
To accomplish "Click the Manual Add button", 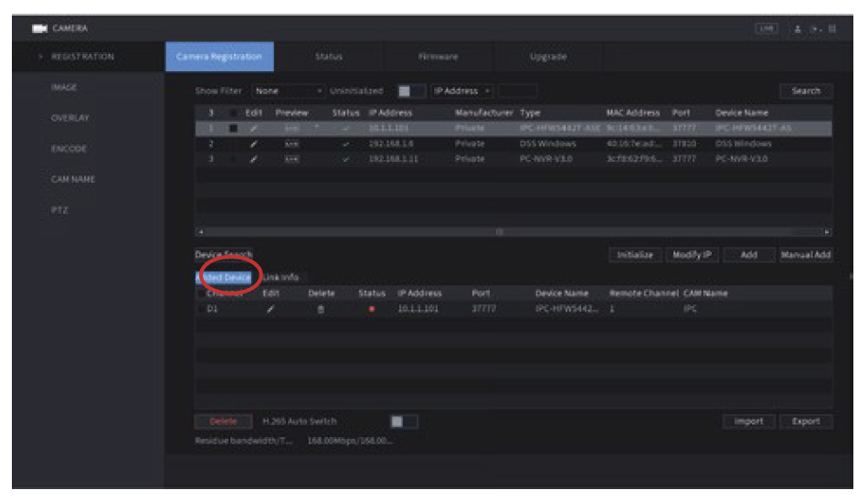I will [x=805, y=255].
